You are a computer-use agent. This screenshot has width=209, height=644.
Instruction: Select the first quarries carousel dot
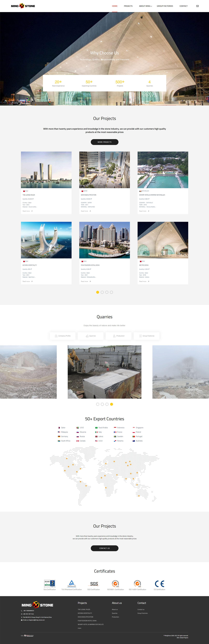click(98, 404)
